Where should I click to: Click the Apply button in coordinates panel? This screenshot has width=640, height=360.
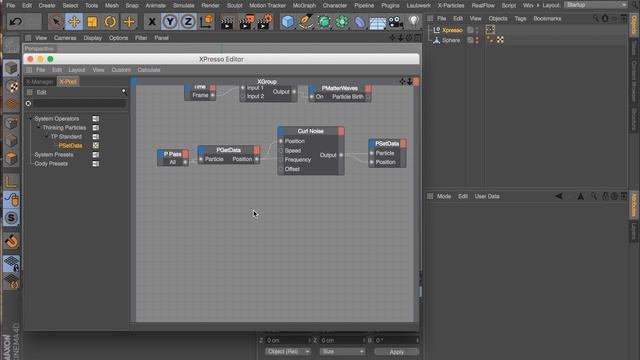click(x=396, y=351)
